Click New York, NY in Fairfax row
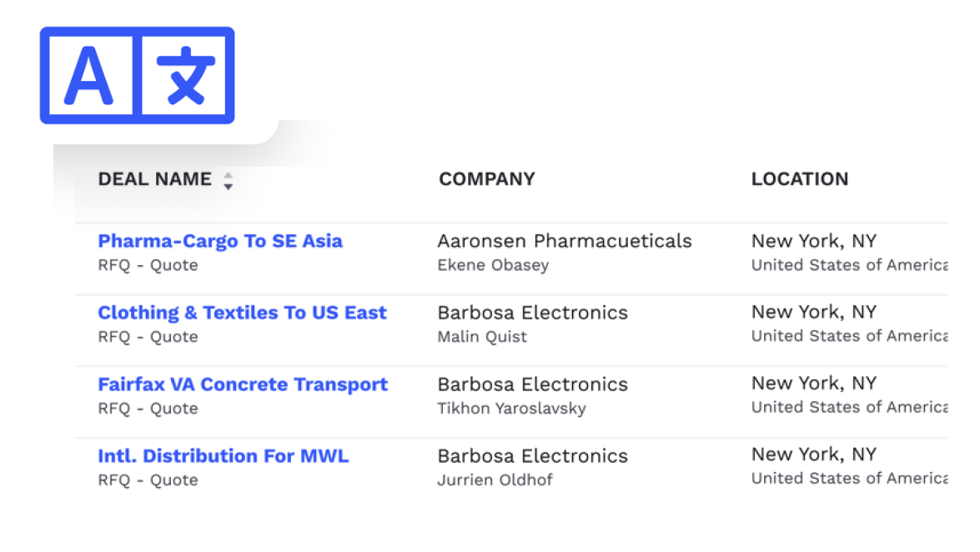This screenshot has height=552, width=980. point(814,384)
